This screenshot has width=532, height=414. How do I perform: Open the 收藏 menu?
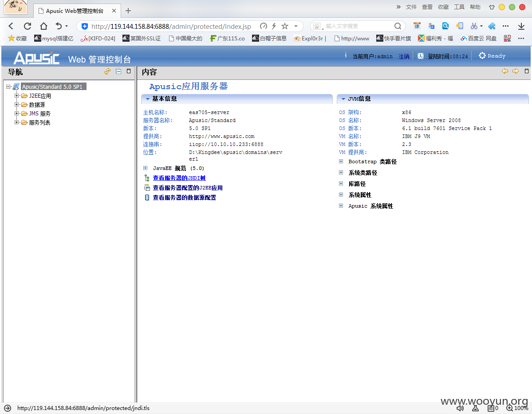pyautogui.click(x=443, y=7)
